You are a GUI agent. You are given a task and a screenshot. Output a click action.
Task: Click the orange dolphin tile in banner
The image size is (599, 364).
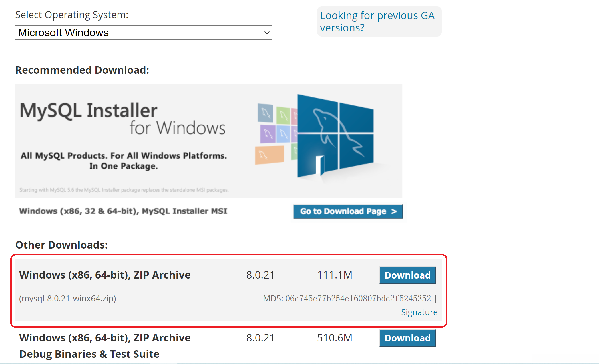pyautogui.click(x=269, y=155)
